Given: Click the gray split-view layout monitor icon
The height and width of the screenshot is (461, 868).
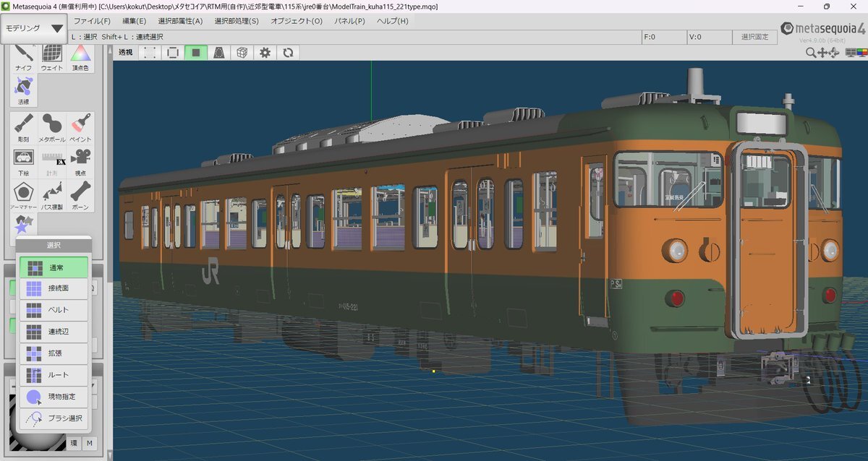Looking at the screenshot, I should 850,53.
